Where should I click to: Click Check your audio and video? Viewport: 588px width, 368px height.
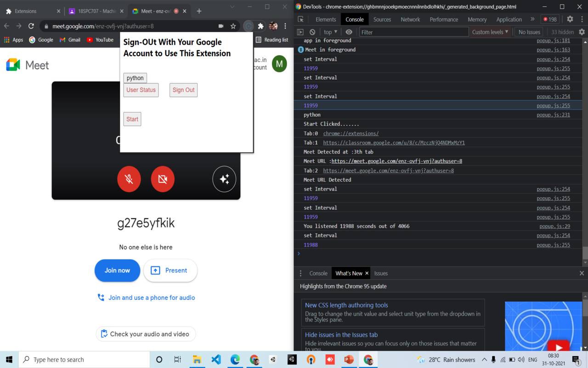point(146,334)
